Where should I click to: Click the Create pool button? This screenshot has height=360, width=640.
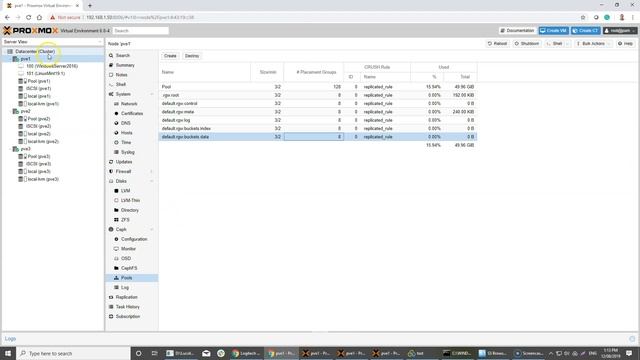tap(170, 56)
